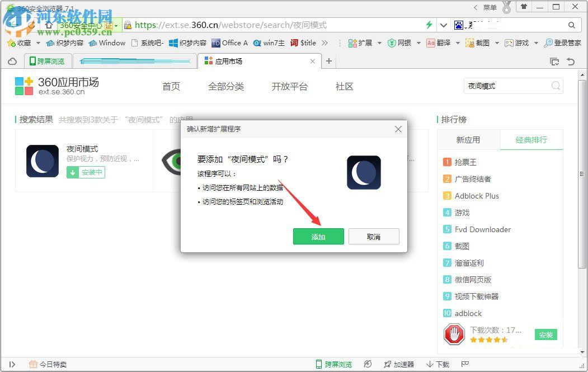The width and height of the screenshot is (588, 372).
Task: Click the green 安装中 installing progress button
Action: (86, 172)
